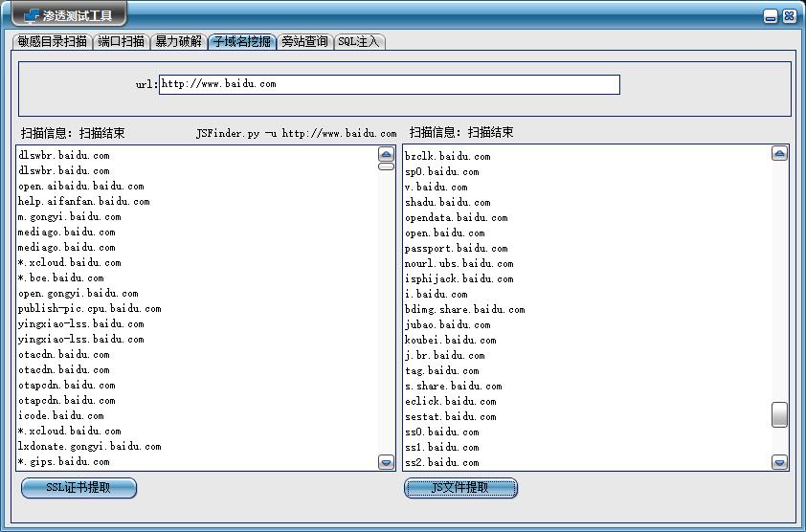Select tag.baidu.com entry
The height and width of the screenshot is (532, 806).
(442, 371)
